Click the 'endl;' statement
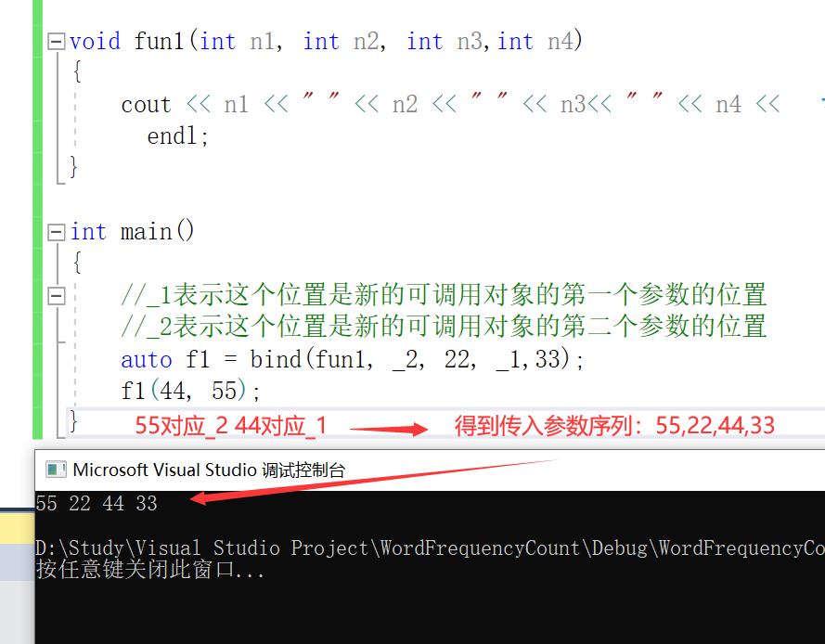The height and width of the screenshot is (644, 825). click(178, 136)
